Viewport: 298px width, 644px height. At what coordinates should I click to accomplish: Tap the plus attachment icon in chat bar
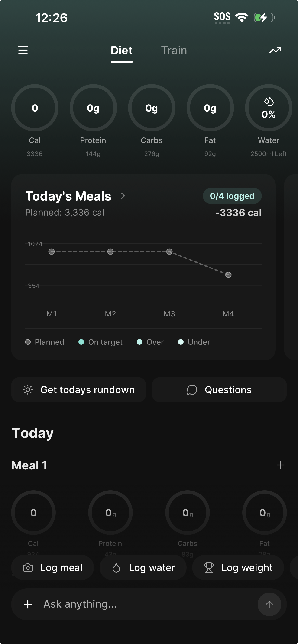click(28, 604)
